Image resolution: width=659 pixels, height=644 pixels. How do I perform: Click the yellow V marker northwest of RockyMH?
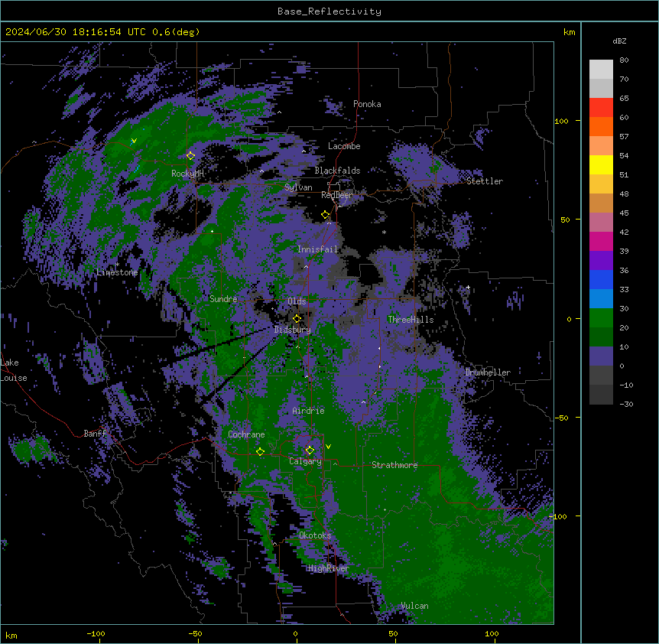tap(134, 141)
